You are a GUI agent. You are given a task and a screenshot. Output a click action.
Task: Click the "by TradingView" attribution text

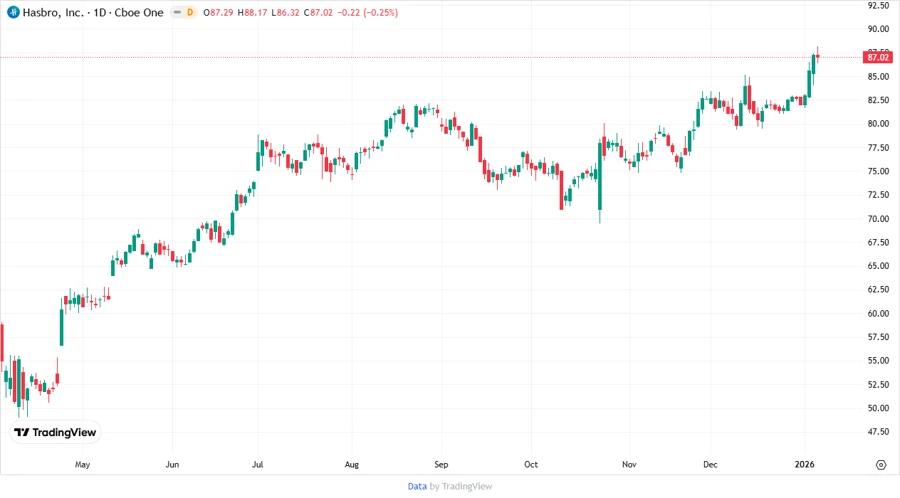click(x=461, y=486)
